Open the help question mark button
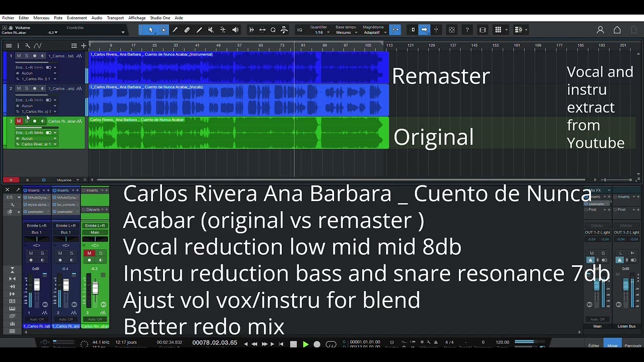This screenshot has height=362, width=644. 467,30
